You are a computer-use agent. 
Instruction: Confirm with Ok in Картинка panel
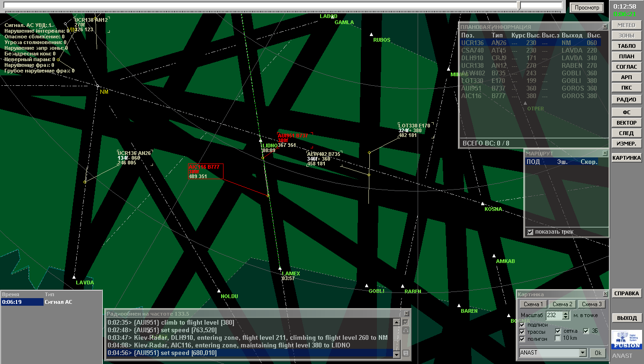coord(598,353)
